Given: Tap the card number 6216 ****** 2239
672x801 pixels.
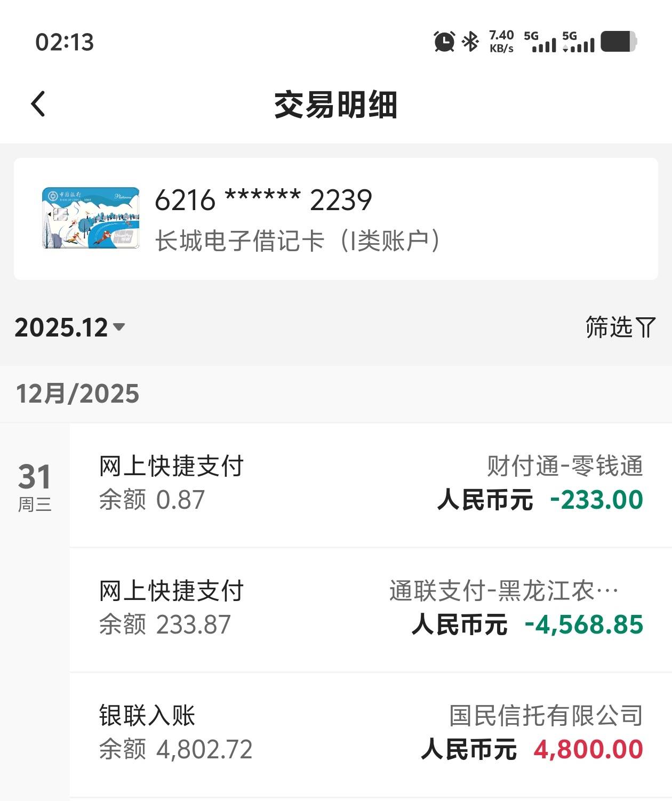Looking at the screenshot, I should tap(263, 201).
